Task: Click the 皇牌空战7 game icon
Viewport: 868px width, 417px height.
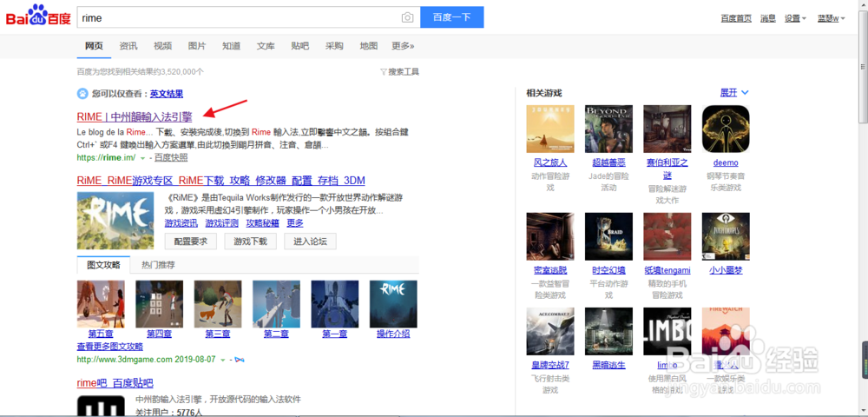Action: [x=550, y=331]
